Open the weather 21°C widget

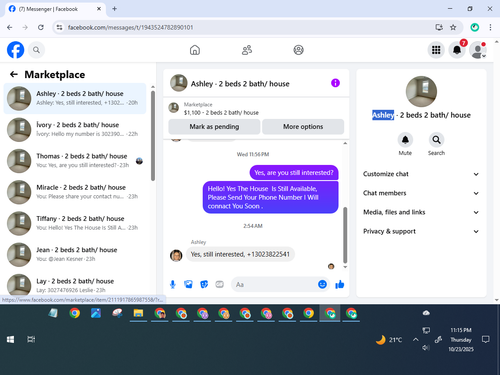pyautogui.click(x=389, y=340)
